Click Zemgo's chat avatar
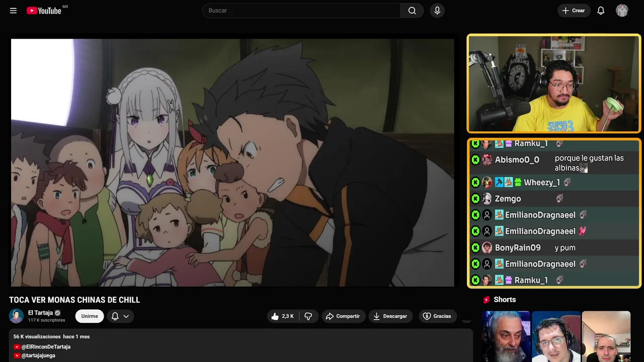The height and width of the screenshot is (362, 644). pyautogui.click(x=487, y=199)
